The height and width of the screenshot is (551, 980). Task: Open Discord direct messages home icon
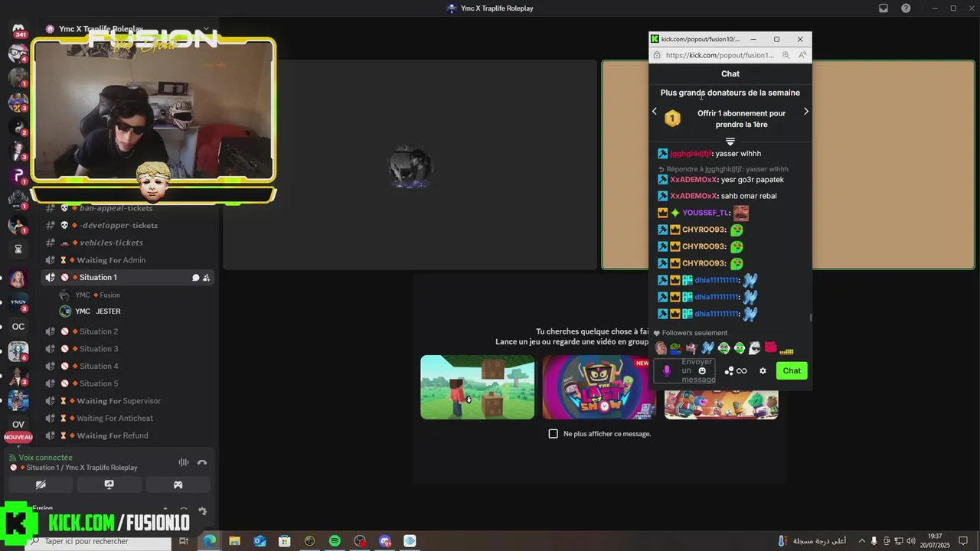(x=18, y=29)
